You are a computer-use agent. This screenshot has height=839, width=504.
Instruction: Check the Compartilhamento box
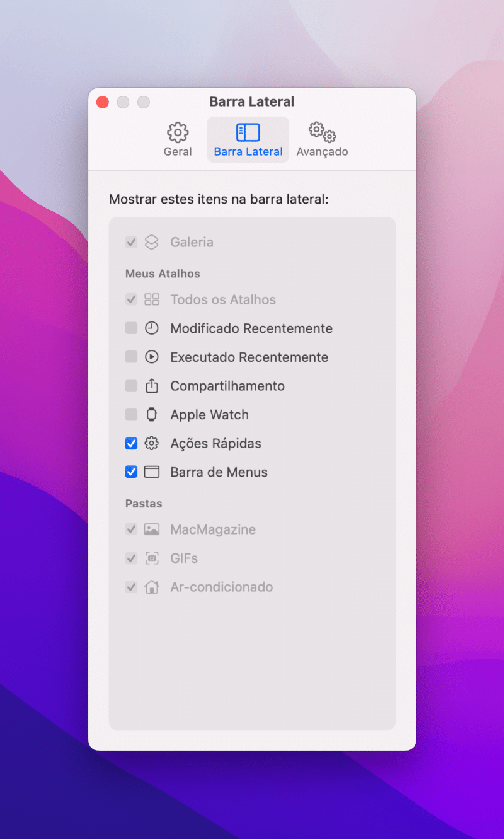click(130, 386)
